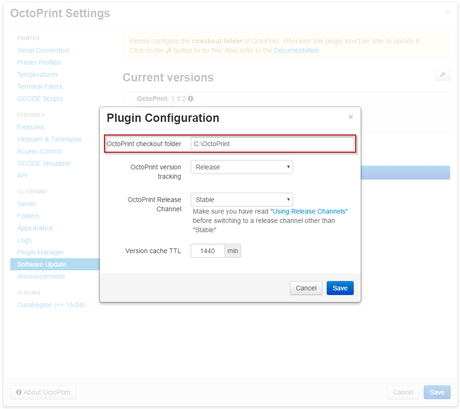The height and width of the screenshot is (409, 460).
Task: Open Temperatures settings
Action: (x=38, y=74)
